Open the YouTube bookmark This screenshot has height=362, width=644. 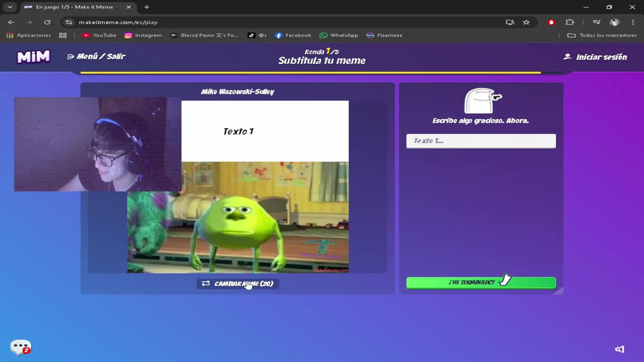point(99,35)
